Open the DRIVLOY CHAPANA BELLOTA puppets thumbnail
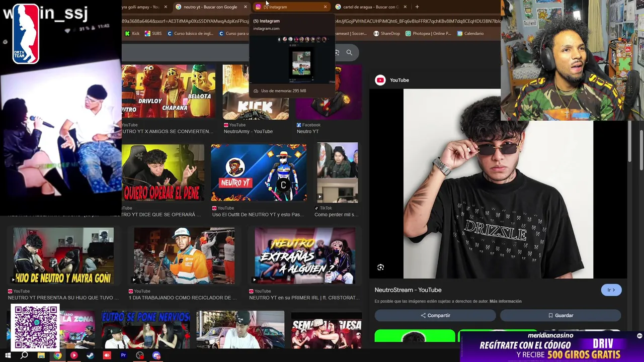 click(x=169, y=92)
